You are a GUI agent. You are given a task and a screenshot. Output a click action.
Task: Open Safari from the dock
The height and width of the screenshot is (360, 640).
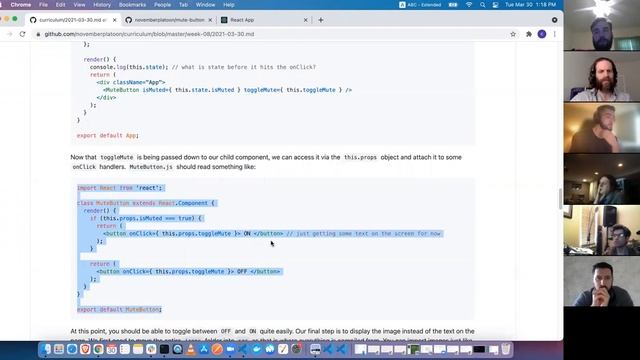point(72,349)
